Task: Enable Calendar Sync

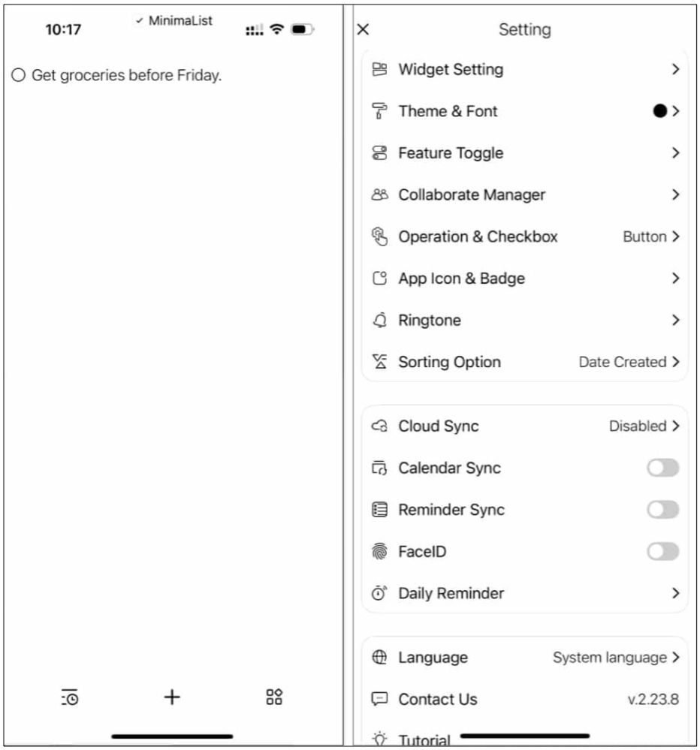Action: click(x=664, y=466)
